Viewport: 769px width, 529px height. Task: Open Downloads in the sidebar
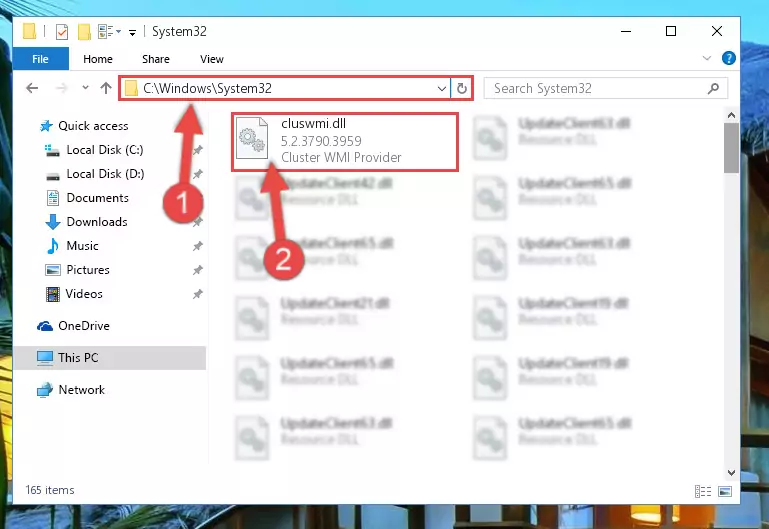(97, 222)
